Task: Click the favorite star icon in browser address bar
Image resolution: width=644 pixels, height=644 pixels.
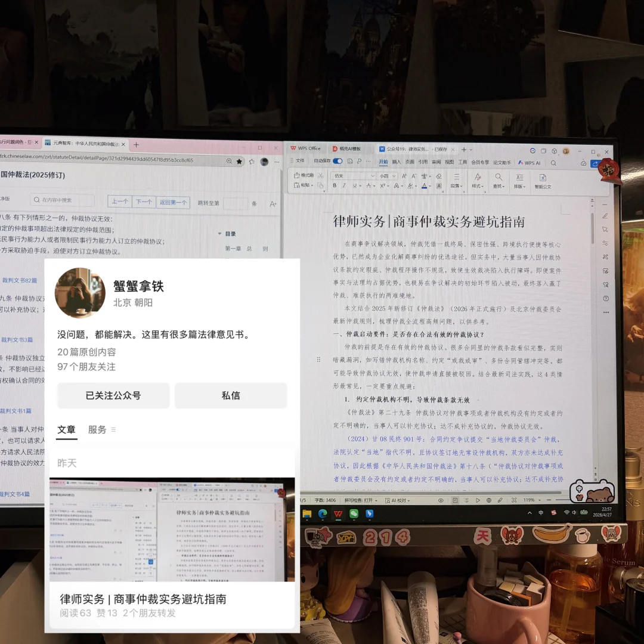Action: click(x=240, y=162)
